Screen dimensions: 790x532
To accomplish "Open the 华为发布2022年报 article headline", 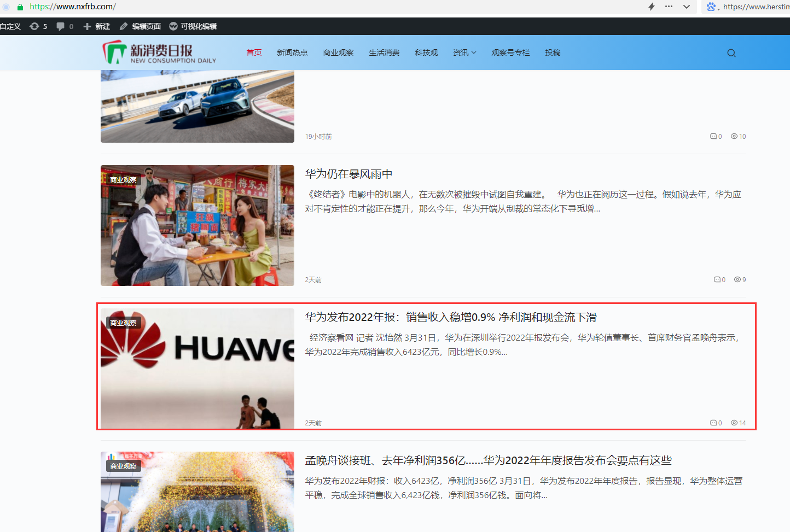I will pos(451,317).
